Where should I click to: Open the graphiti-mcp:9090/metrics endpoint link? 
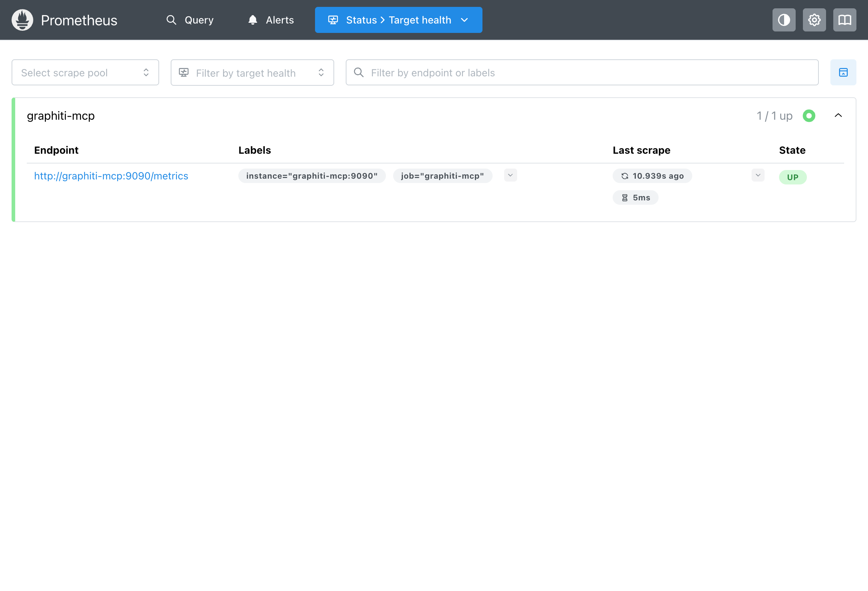[111, 176]
